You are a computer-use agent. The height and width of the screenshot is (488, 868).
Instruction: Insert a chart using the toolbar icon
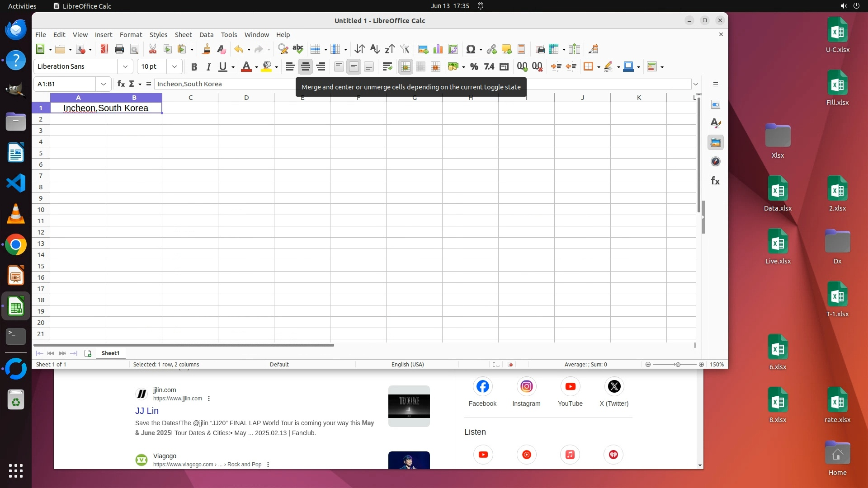click(438, 49)
